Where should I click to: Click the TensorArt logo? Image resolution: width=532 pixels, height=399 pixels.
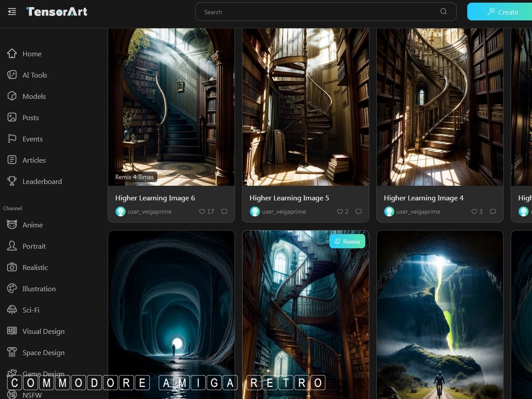coord(57,12)
